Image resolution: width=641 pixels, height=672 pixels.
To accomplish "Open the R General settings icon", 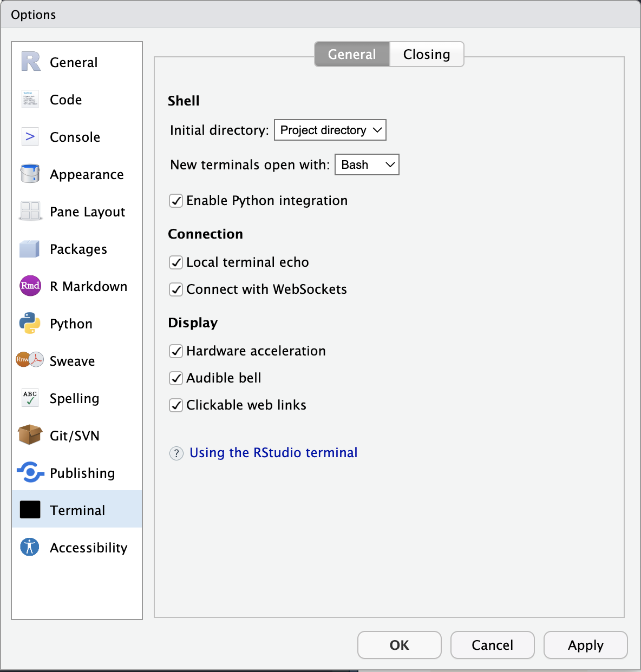I will 30,62.
